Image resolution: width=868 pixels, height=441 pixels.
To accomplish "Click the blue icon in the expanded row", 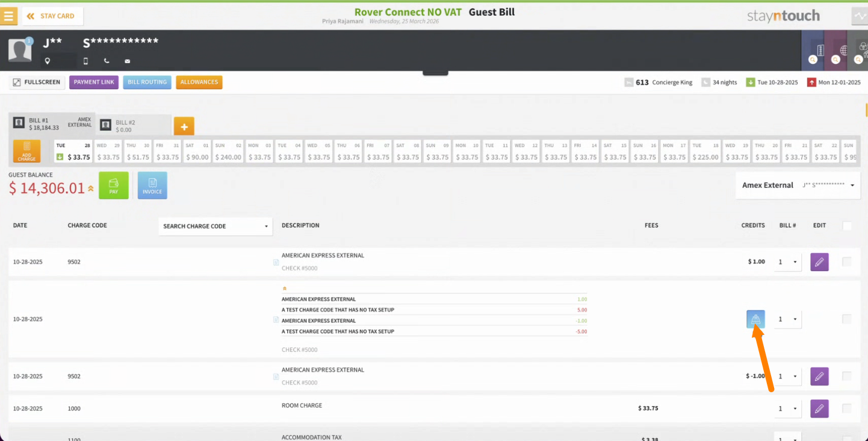I will pos(755,319).
